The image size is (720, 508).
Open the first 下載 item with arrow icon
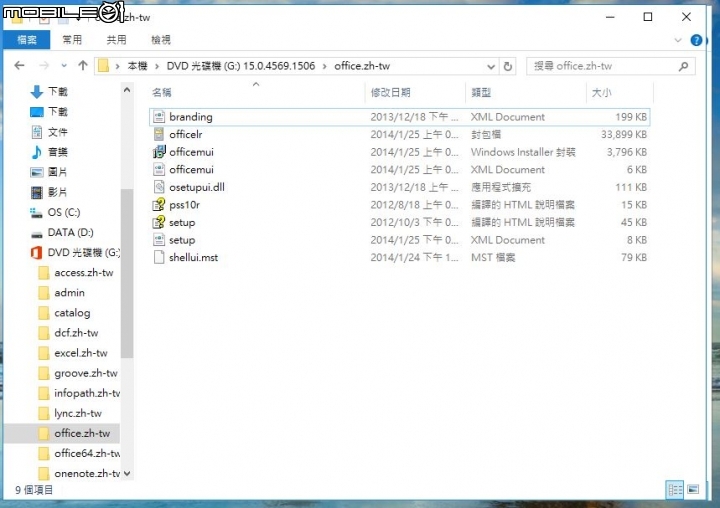pyautogui.click(x=49, y=92)
